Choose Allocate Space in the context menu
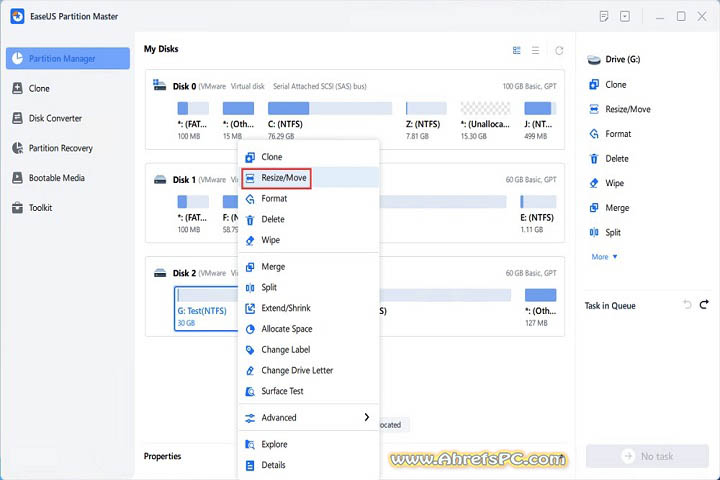The image size is (720, 480). 309,329
